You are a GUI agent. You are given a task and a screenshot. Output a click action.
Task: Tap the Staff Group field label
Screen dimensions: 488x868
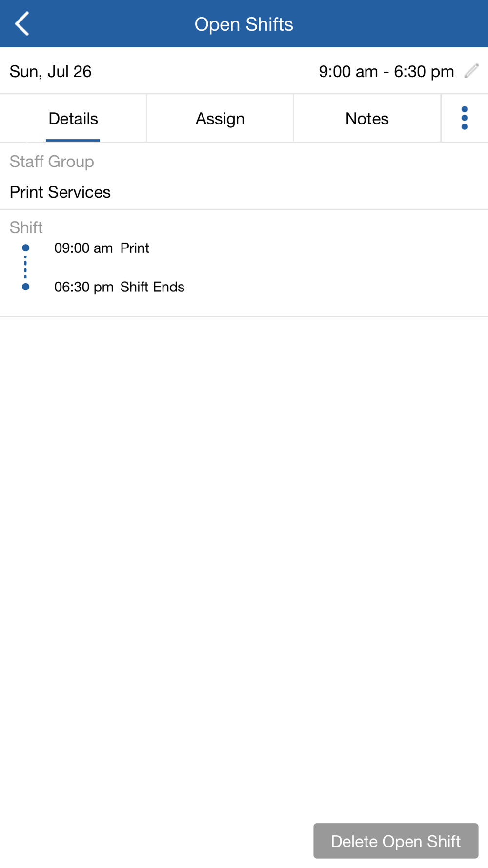(x=52, y=162)
